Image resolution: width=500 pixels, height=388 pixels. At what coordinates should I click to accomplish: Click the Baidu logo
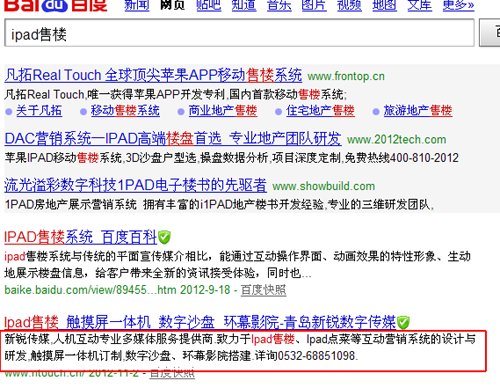[x=56, y=5]
